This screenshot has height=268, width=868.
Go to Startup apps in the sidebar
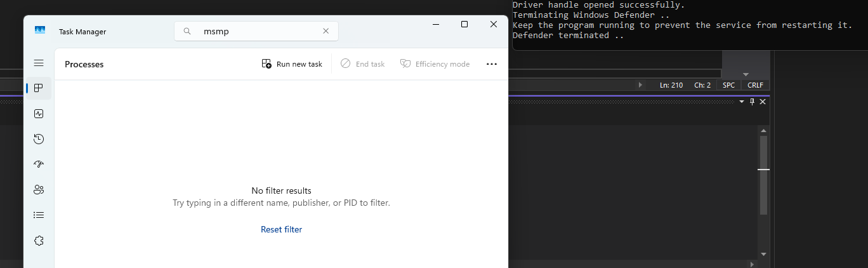click(39, 164)
